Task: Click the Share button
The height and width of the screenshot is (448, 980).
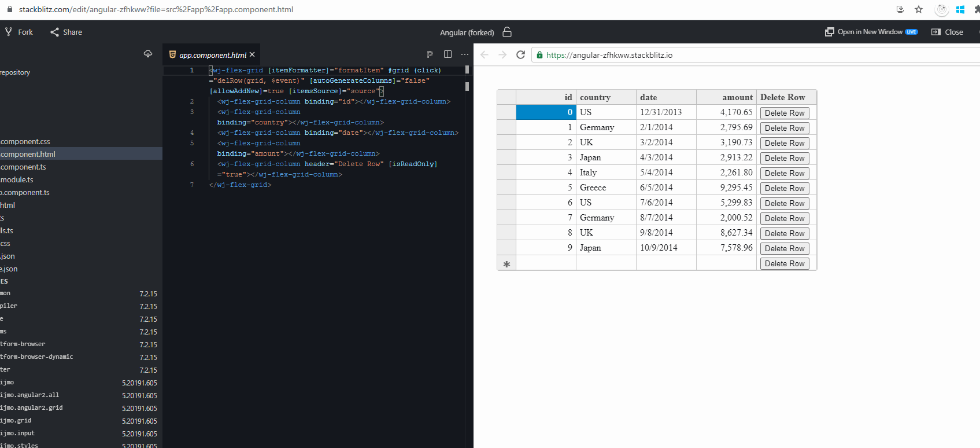Action: pos(66,32)
